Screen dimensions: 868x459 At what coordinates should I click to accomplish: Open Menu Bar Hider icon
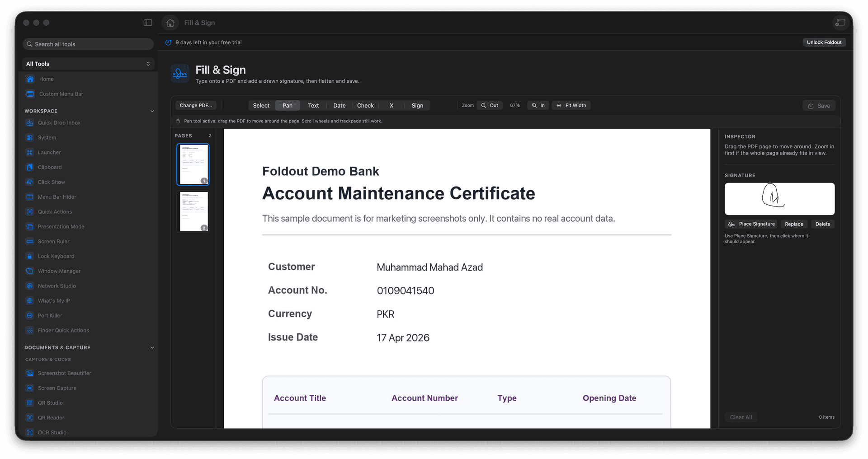coord(29,197)
